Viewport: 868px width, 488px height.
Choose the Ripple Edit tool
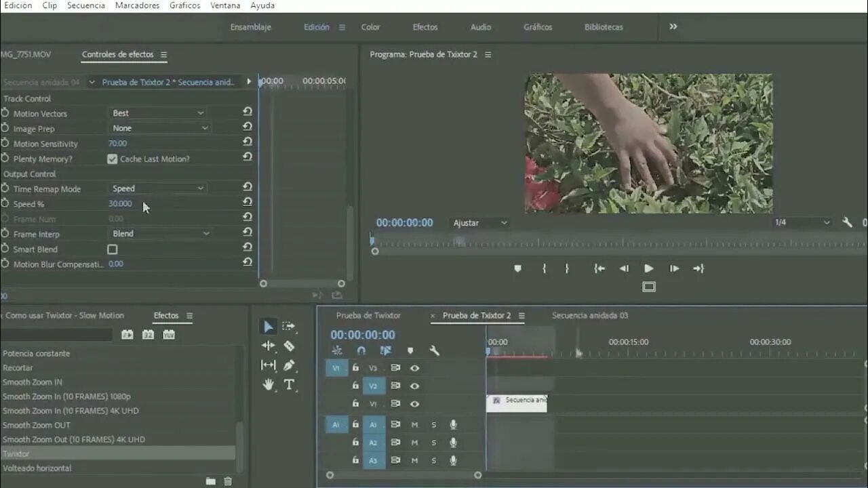pos(269,346)
